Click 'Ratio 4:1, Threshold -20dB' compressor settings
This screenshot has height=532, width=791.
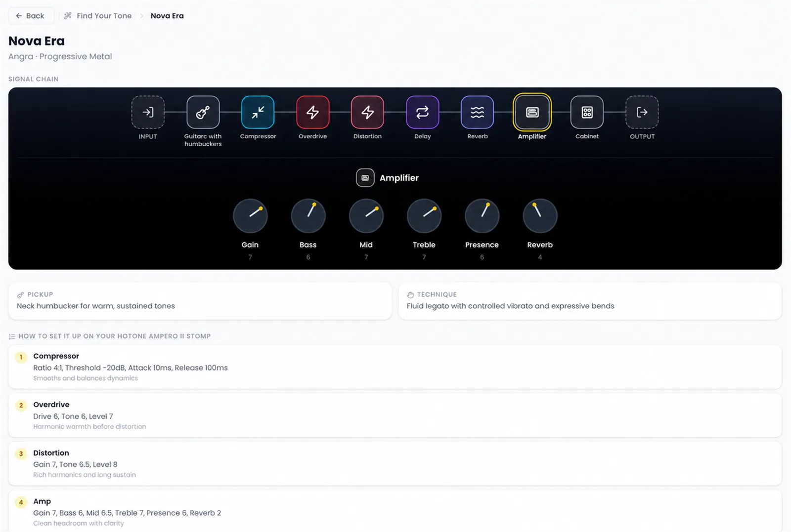[131, 368]
